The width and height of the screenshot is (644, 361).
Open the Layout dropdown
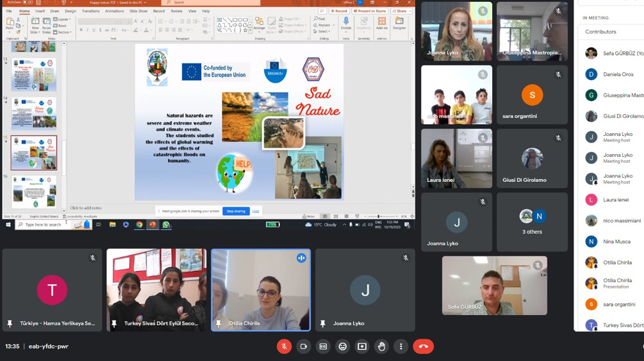click(x=62, y=19)
